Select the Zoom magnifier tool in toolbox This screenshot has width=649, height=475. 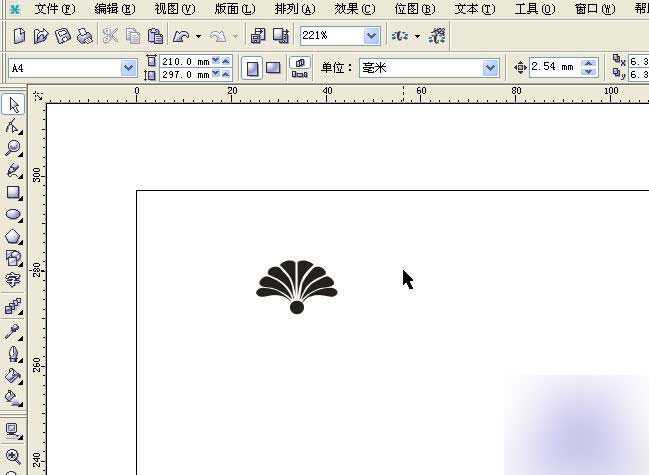(x=13, y=148)
